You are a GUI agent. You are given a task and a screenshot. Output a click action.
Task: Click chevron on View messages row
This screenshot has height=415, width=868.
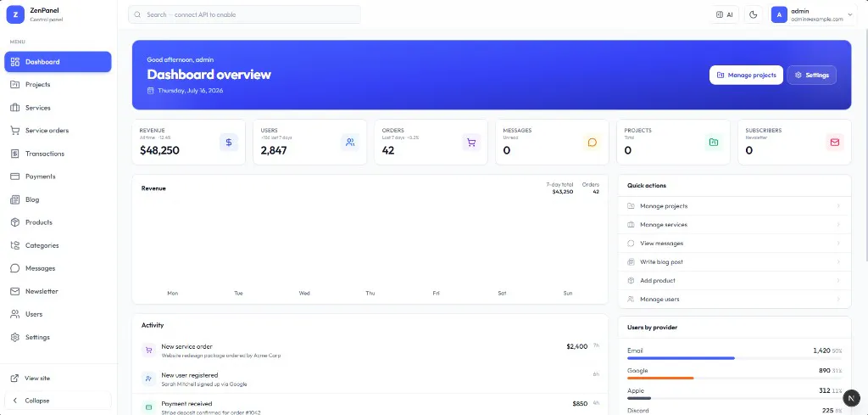(838, 244)
